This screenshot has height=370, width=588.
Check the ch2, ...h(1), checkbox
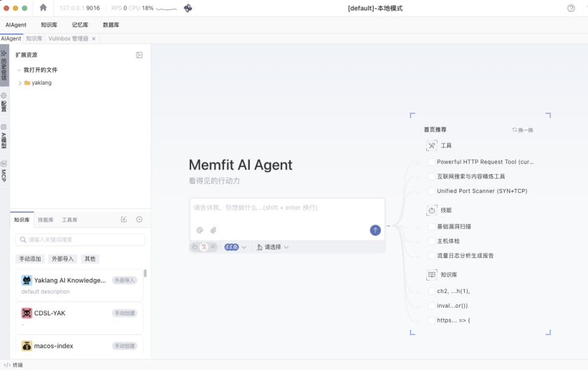point(432,291)
